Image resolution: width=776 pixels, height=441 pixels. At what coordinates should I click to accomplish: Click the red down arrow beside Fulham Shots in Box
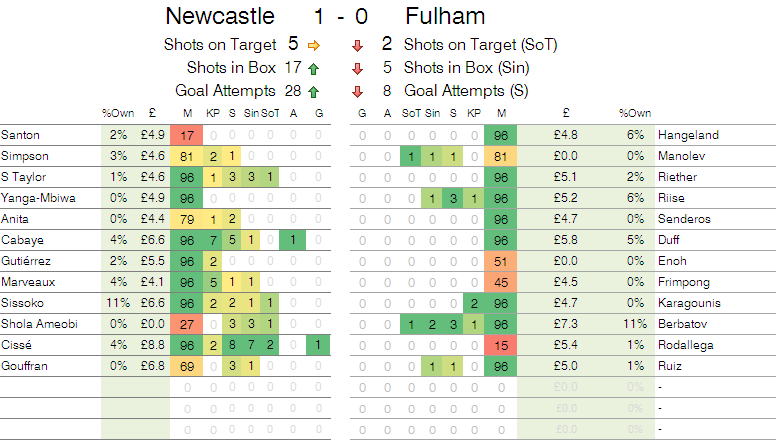[357, 69]
